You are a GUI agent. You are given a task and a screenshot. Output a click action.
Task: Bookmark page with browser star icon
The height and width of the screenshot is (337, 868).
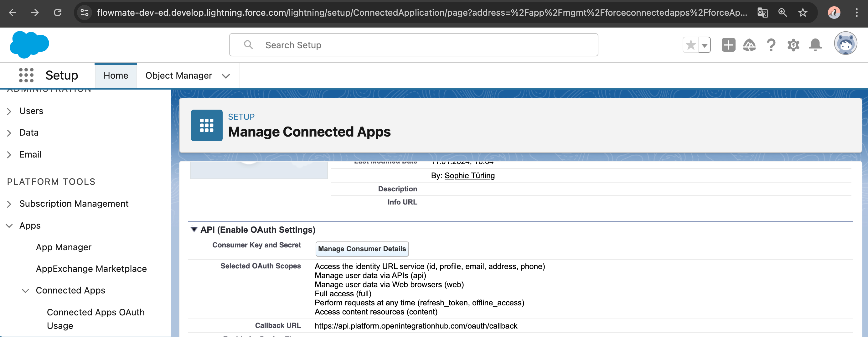803,13
